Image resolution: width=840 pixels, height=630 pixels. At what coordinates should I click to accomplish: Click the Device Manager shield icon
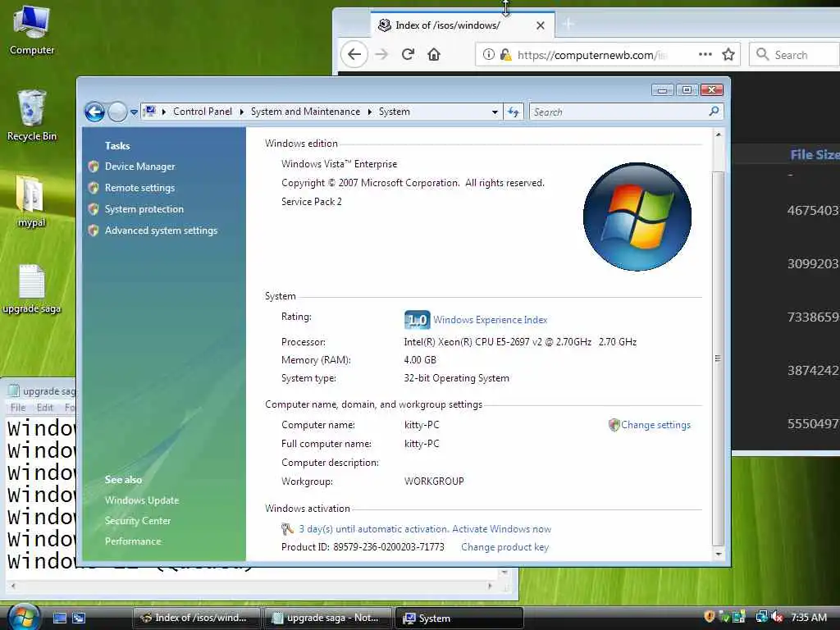coord(94,167)
